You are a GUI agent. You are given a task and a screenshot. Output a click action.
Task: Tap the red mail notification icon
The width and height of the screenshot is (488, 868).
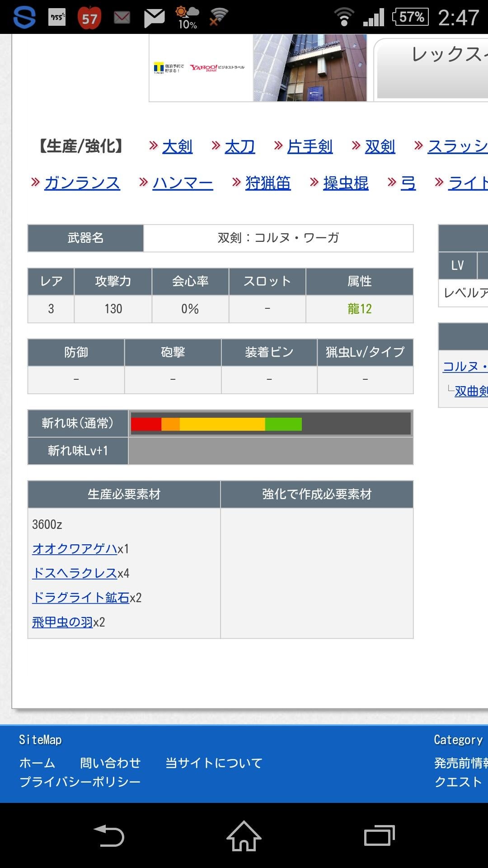pos(122,18)
